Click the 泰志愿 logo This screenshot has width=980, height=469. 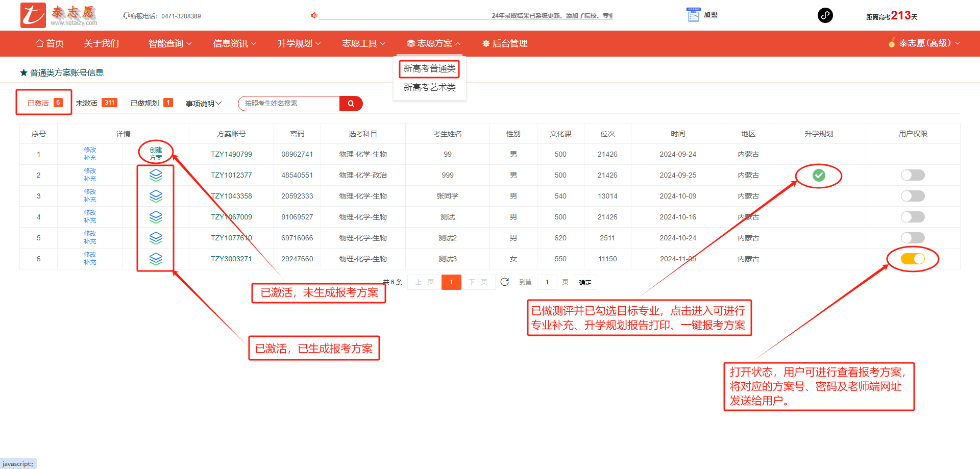[59, 15]
